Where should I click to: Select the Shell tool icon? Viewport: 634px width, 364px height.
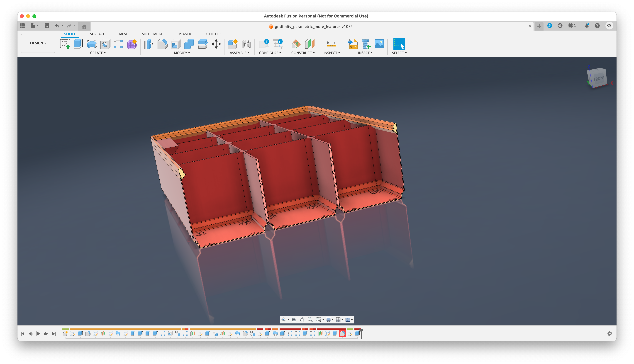(x=176, y=44)
